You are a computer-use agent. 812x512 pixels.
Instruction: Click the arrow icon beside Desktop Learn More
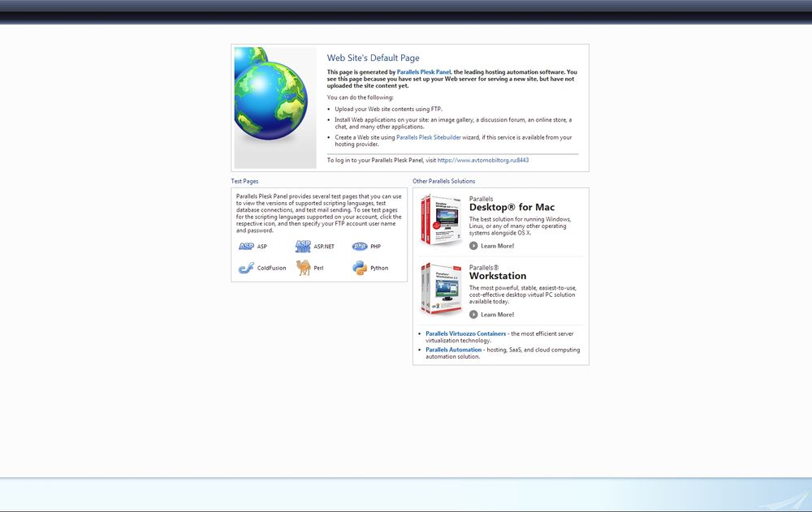click(x=473, y=246)
